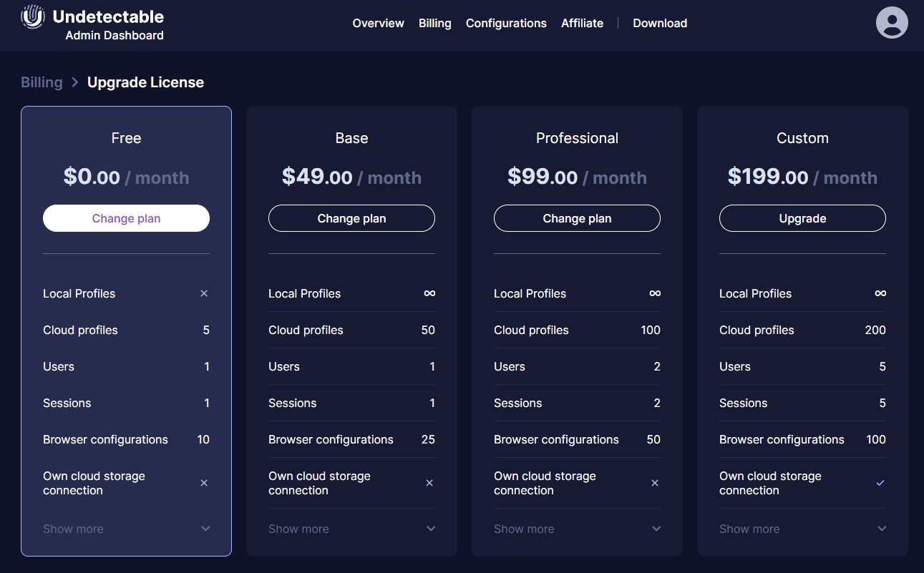This screenshot has width=924, height=573.
Task: Click the $199.00 / month price
Action: pyautogui.click(x=802, y=177)
